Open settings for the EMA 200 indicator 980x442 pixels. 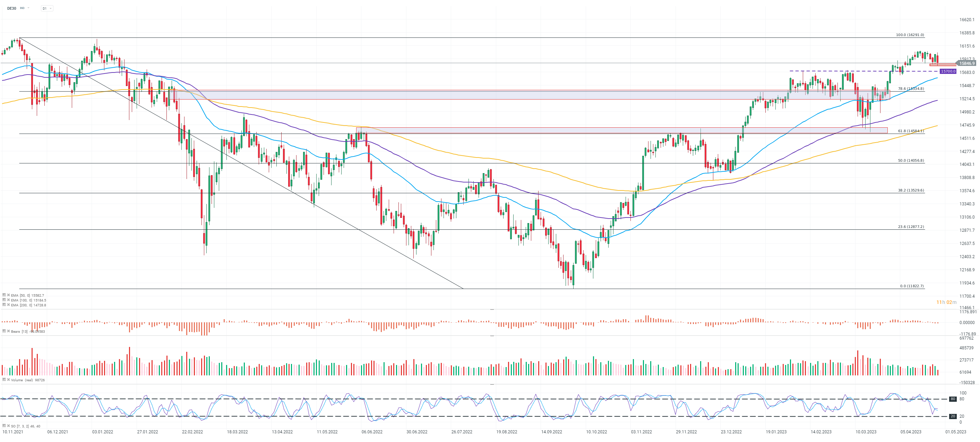click(4, 305)
